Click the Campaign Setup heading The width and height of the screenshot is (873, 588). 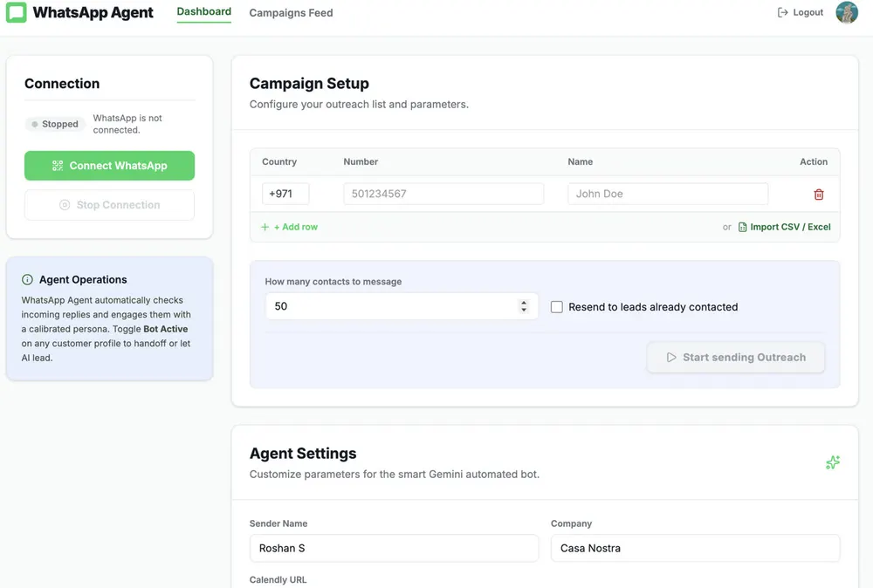(309, 84)
